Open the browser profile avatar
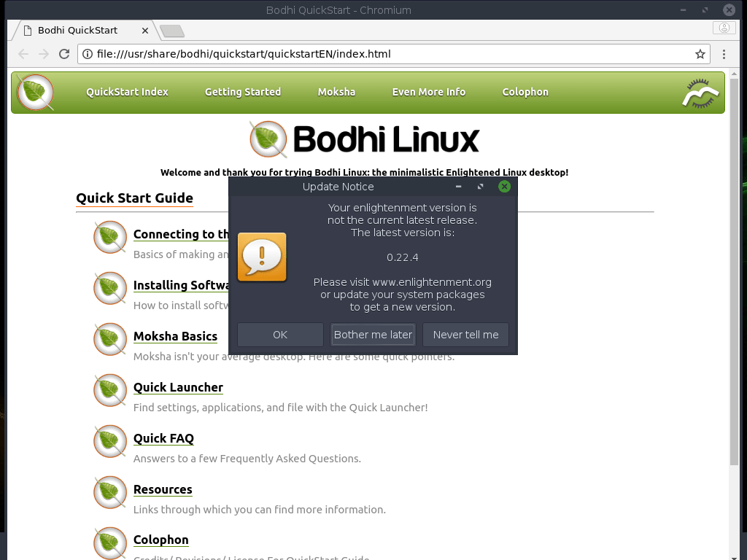The width and height of the screenshot is (747, 560). coord(724,26)
